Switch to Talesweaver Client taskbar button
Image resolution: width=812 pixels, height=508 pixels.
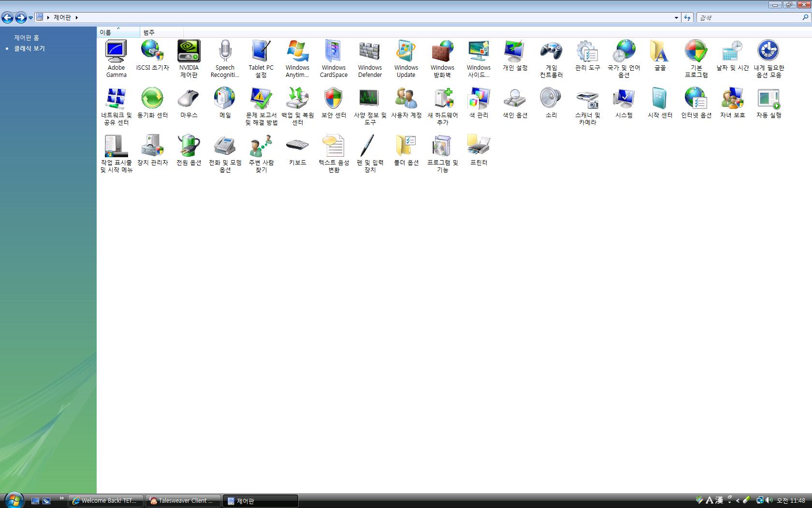point(183,501)
